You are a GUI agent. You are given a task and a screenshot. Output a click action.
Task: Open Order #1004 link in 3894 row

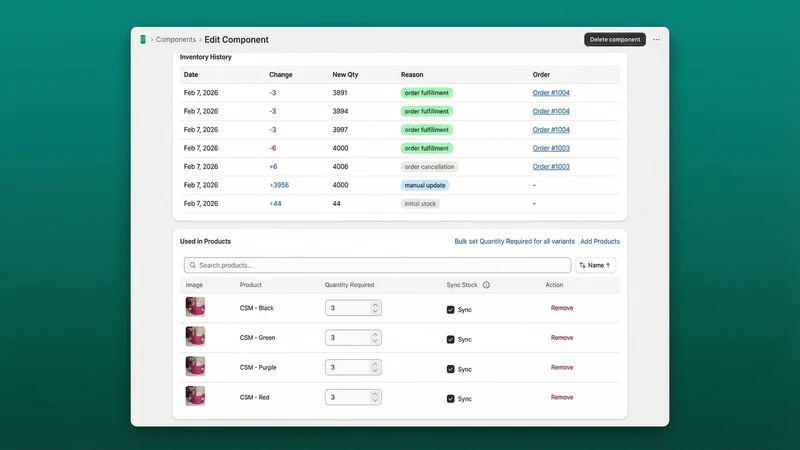551,111
